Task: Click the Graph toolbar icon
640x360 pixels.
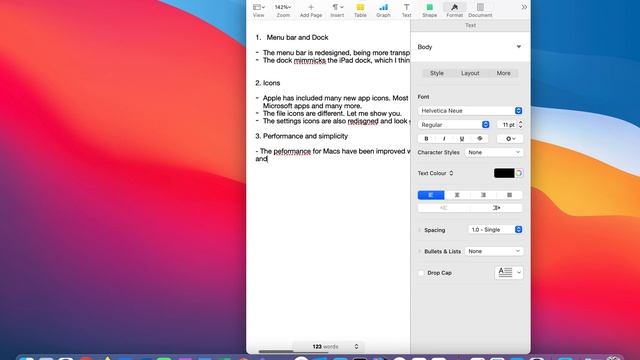Action: coord(383,10)
